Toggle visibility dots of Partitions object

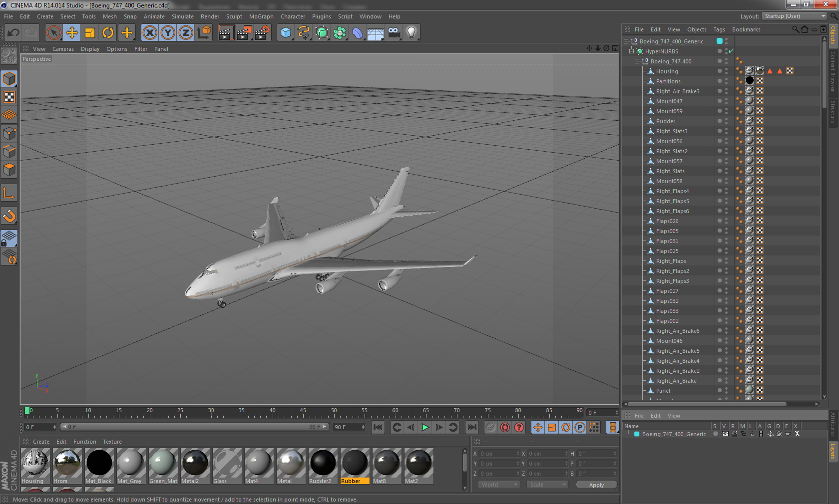click(x=726, y=81)
